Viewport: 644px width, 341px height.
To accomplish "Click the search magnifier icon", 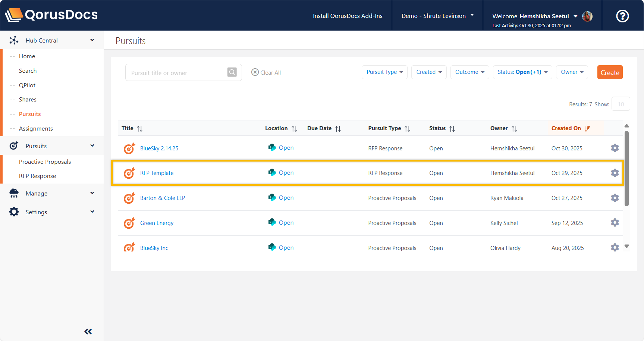I will point(232,72).
